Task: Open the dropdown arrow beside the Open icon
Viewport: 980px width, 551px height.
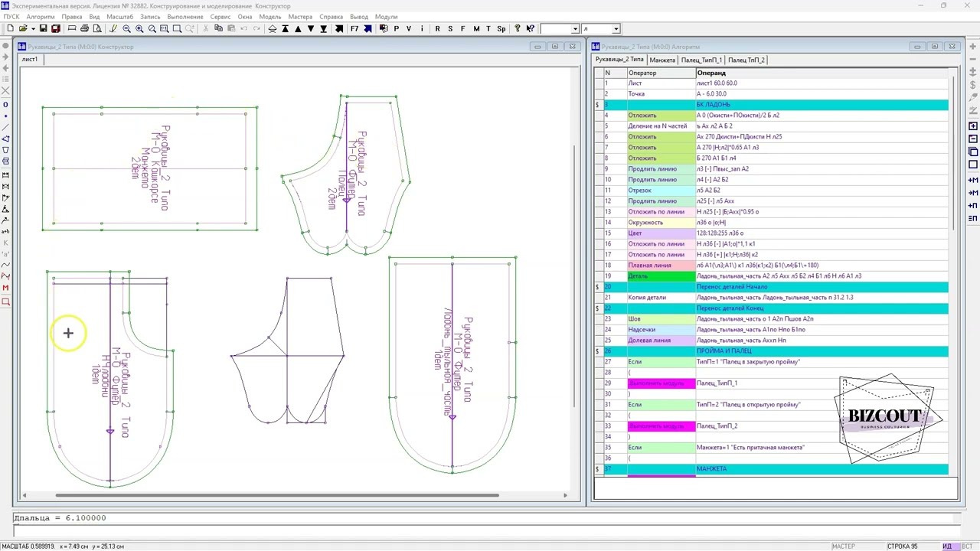Action: point(32,29)
